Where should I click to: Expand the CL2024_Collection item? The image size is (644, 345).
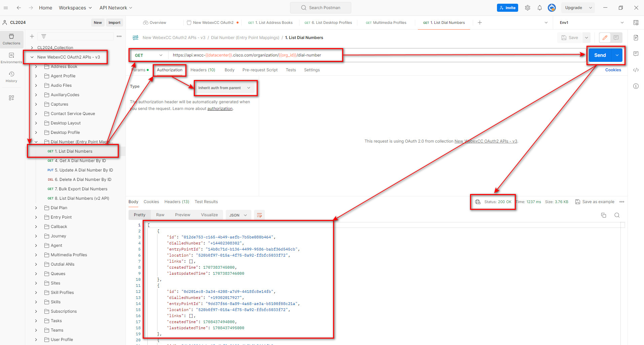click(32, 48)
